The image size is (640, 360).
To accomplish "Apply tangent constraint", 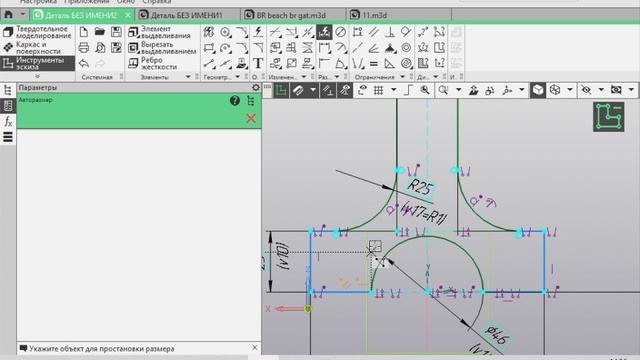I will (x=406, y=32).
